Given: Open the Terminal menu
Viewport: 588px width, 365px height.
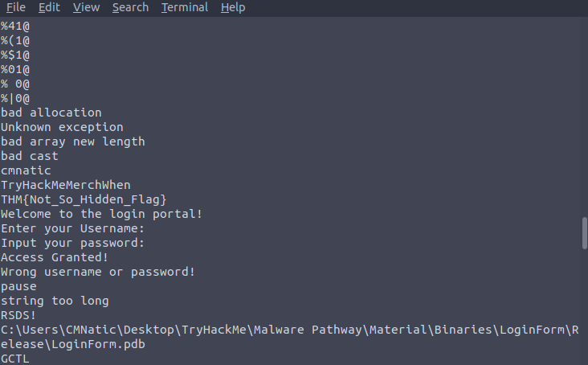Looking at the screenshot, I should (185, 7).
